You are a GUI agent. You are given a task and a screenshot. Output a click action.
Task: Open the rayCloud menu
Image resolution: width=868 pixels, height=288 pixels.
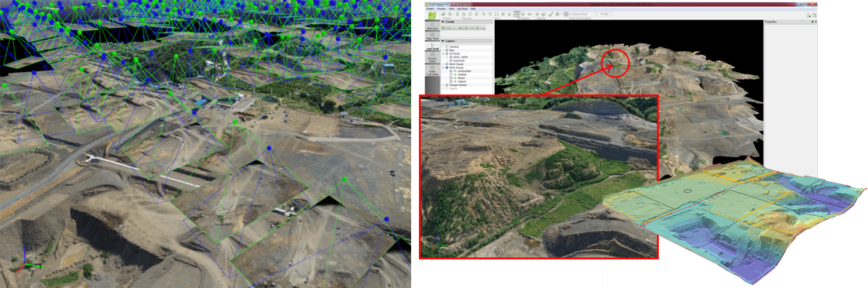[x=462, y=9]
